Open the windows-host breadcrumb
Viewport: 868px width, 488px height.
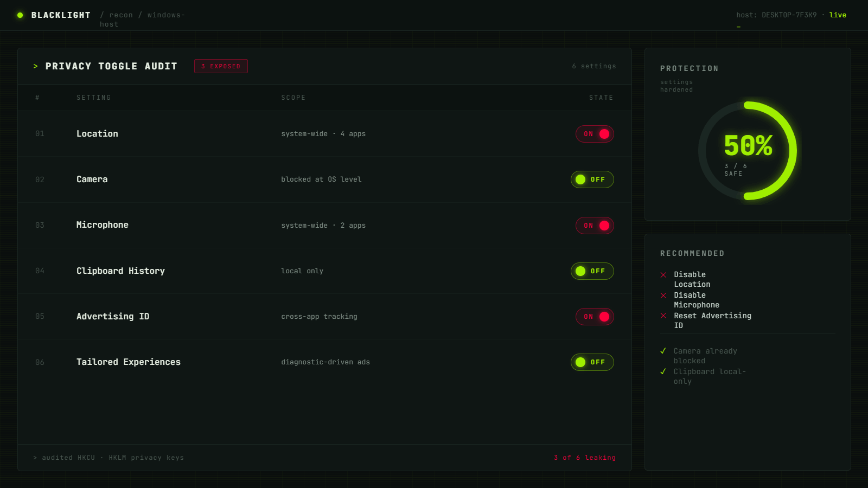tap(142, 20)
